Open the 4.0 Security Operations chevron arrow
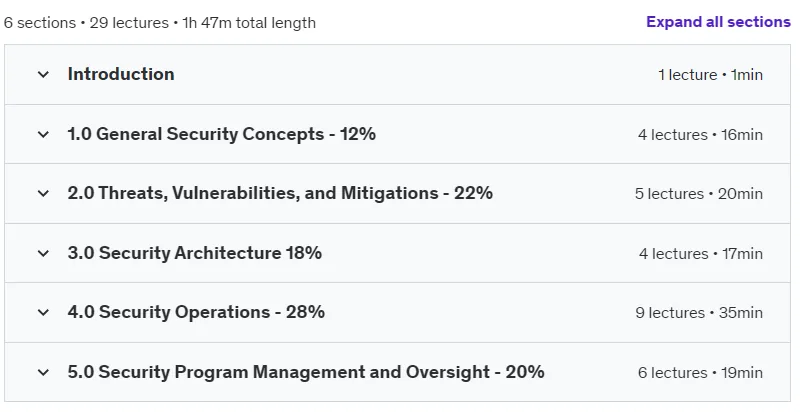Screen dimensions: 801x412 pos(43,312)
